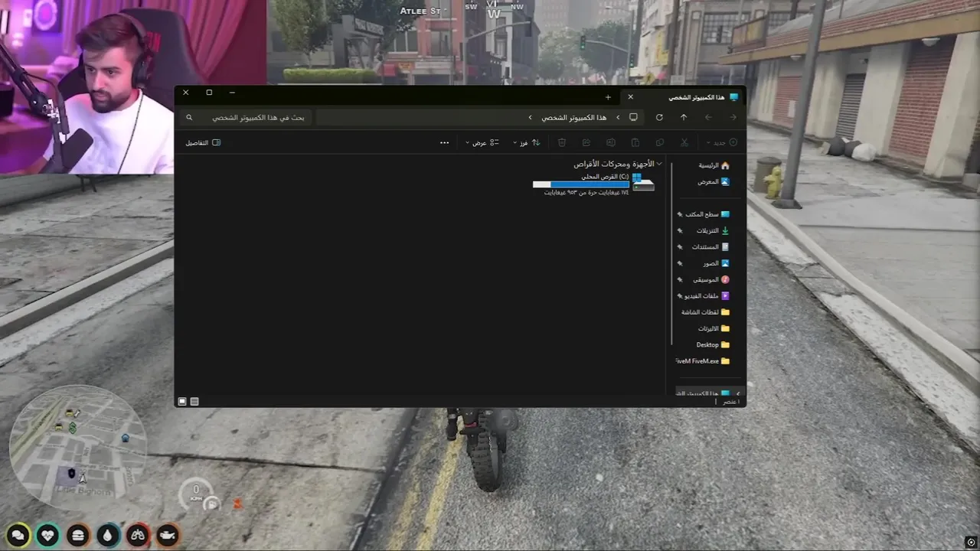980x551 pixels.
Task: Click the oil can engine HUD icon
Action: pyautogui.click(x=168, y=535)
